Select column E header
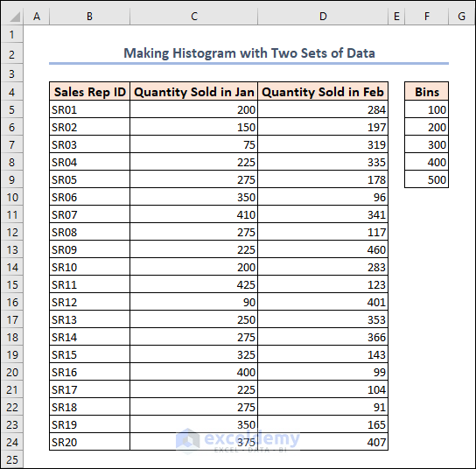 pos(396,16)
